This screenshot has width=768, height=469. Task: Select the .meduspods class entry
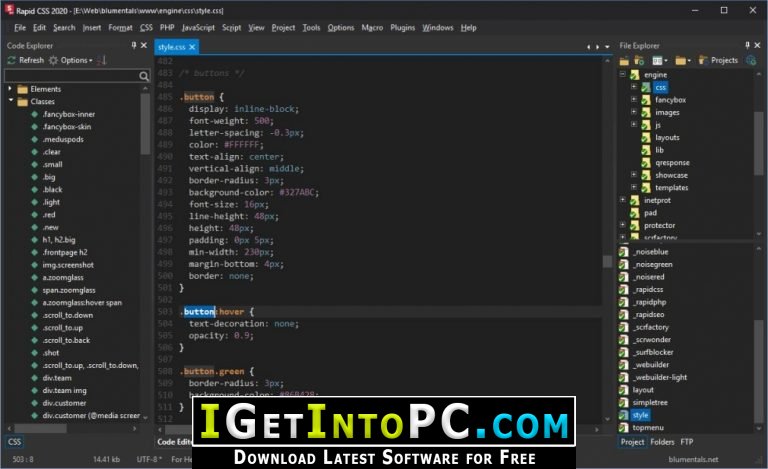[63, 139]
